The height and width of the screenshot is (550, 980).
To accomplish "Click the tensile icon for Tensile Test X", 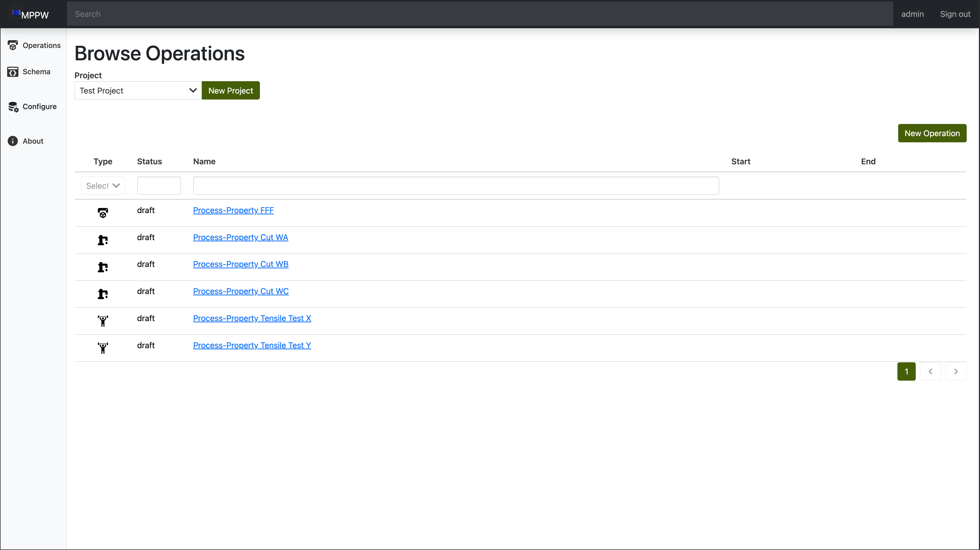I will click(x=103, y=321).
